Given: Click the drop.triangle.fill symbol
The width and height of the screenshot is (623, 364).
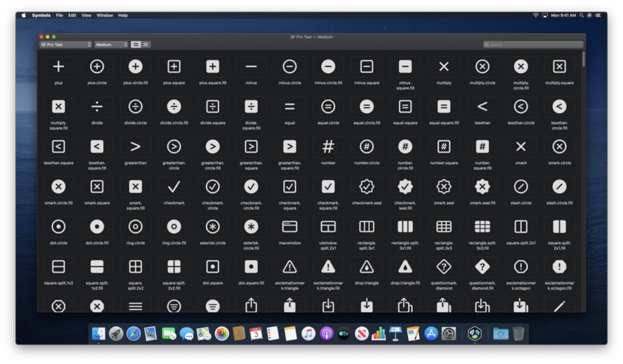Looking at the screenshot, I should 405,267.
